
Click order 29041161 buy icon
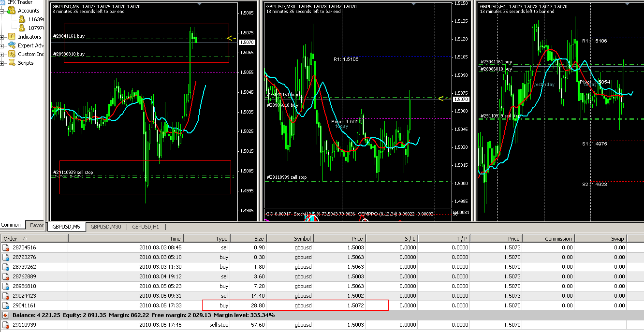6,305
